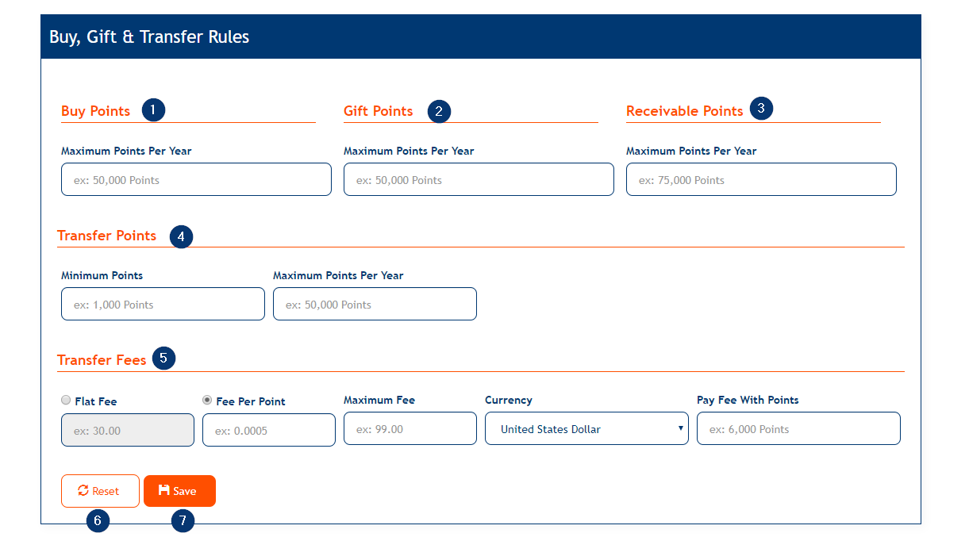
Task: Select the Flat Fee radio button
Action: pos(66,401)
